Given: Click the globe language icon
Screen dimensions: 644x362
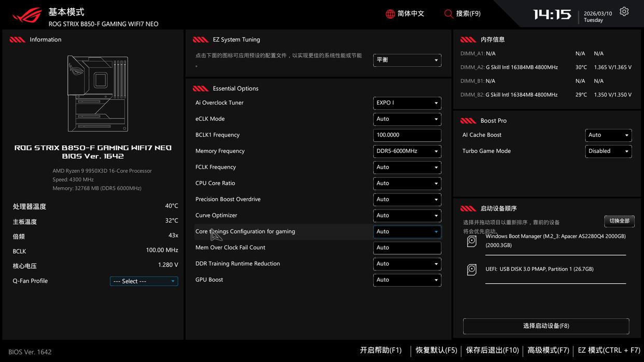Looking at the screenshot, I should (390, 14).
